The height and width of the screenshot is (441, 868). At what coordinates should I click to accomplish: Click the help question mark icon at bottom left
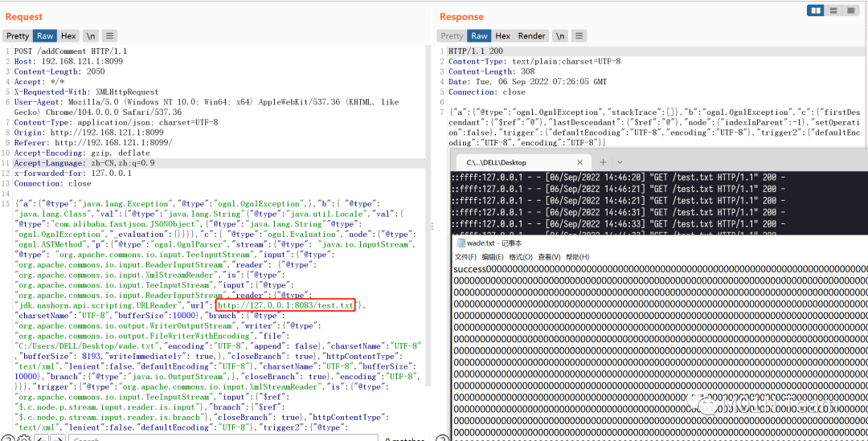pos(6,438)
